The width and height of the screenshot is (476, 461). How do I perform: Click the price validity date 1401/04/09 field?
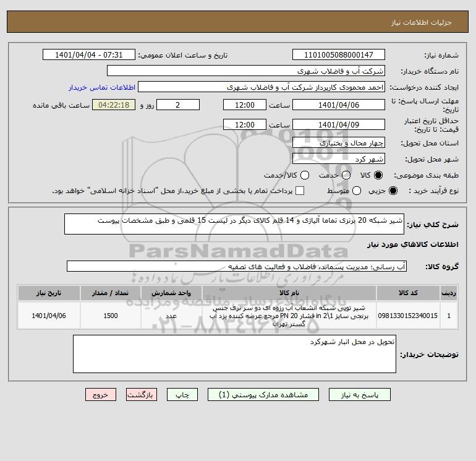point(339,124)
